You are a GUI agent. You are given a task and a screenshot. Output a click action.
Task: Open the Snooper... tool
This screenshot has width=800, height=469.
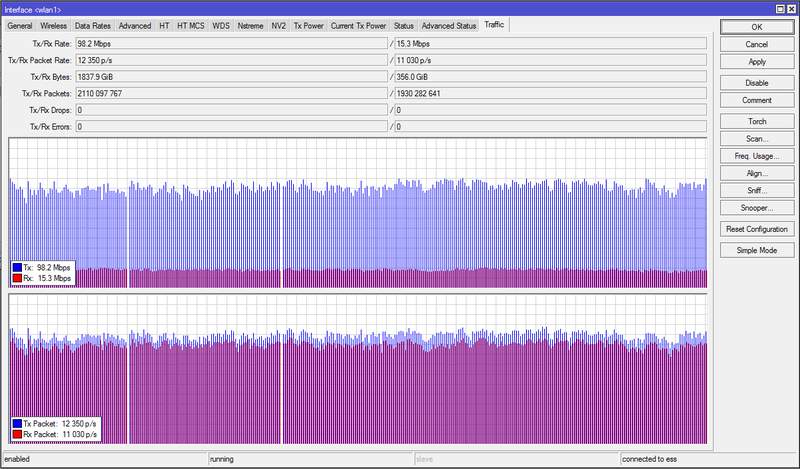757,208
